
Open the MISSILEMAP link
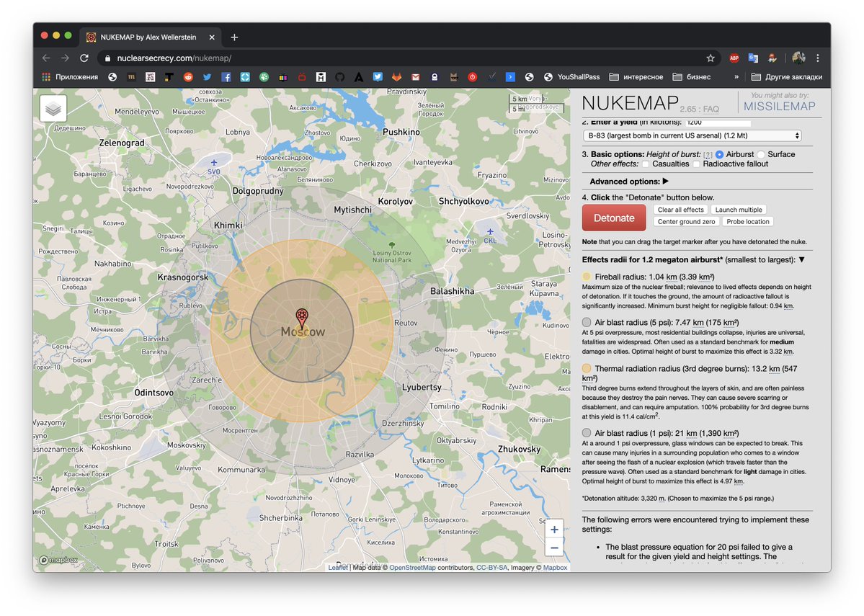779,107
